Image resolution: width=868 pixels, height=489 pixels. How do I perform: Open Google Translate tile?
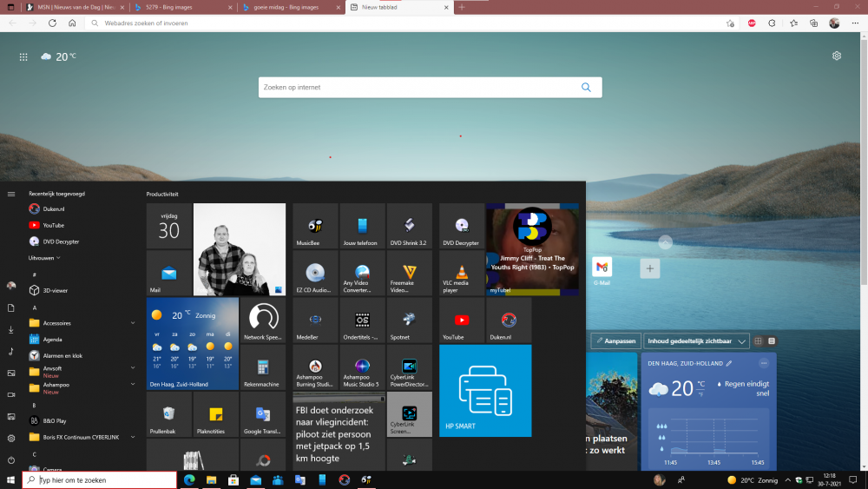(x=262, y=414)
